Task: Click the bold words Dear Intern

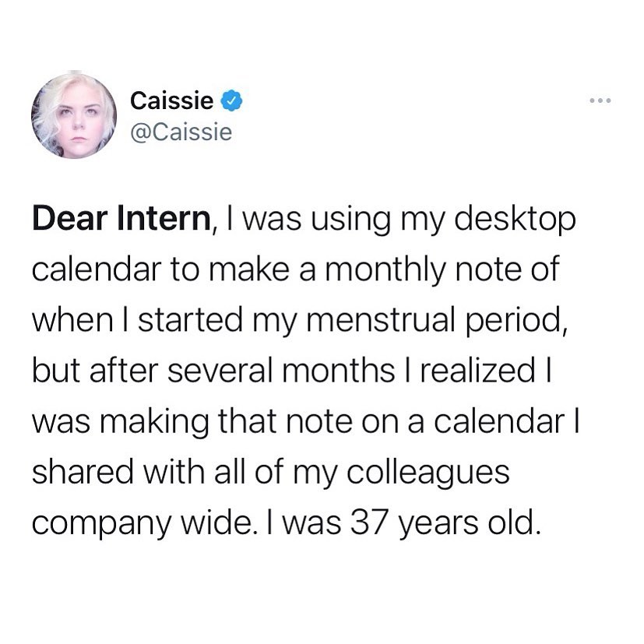Action: (x=121, y=219)
